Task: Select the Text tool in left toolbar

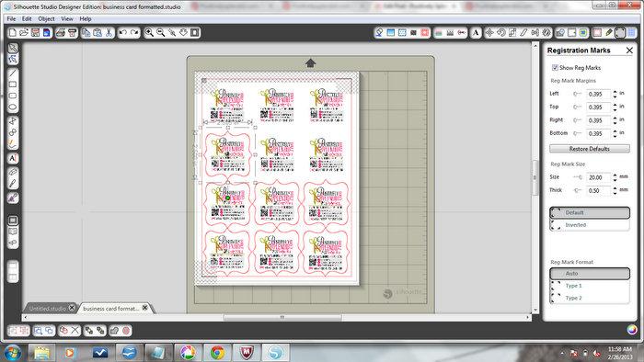Action: pyautogui.click(x=13, y=158)
